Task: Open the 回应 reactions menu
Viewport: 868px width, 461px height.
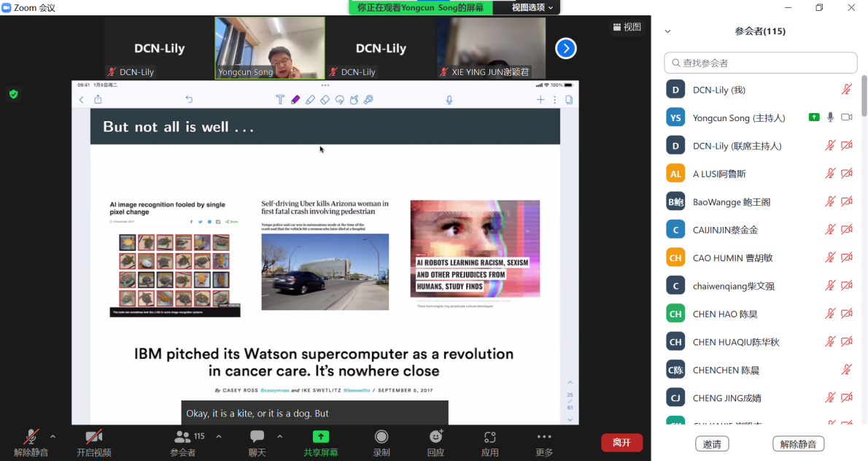Action: pos(435,443)
